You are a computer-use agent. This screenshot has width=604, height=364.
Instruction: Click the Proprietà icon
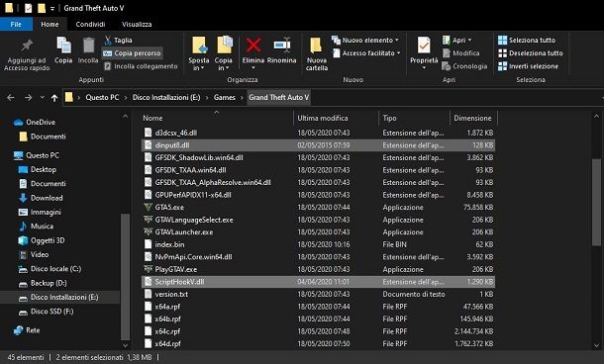click(424, 46)
